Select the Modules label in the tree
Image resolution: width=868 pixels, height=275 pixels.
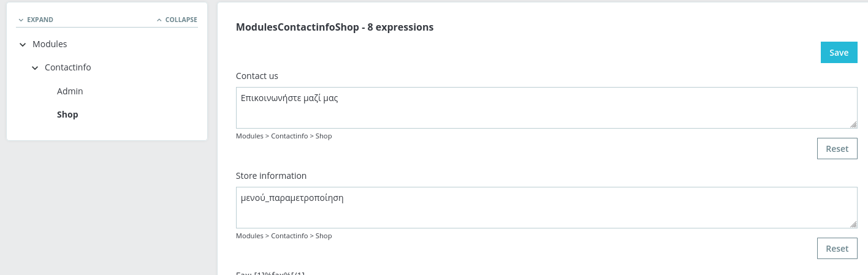(50, 44)
